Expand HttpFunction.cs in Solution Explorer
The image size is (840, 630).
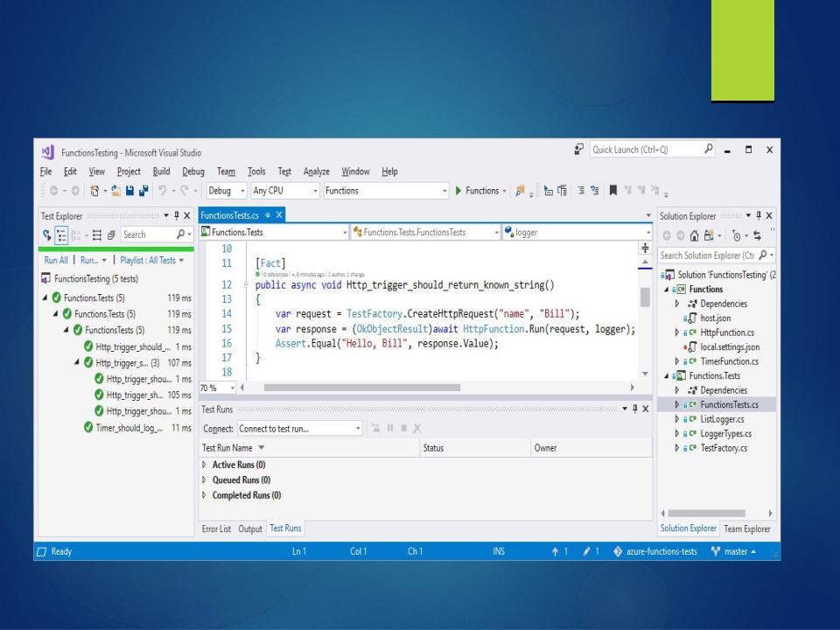[x=677, y=332]
